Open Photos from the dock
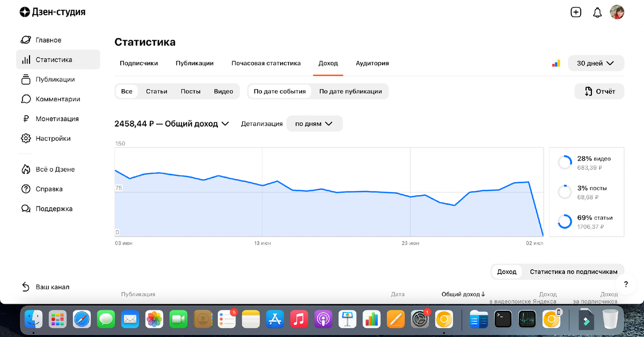Viewport: 644px width, 337px height. 155,319
